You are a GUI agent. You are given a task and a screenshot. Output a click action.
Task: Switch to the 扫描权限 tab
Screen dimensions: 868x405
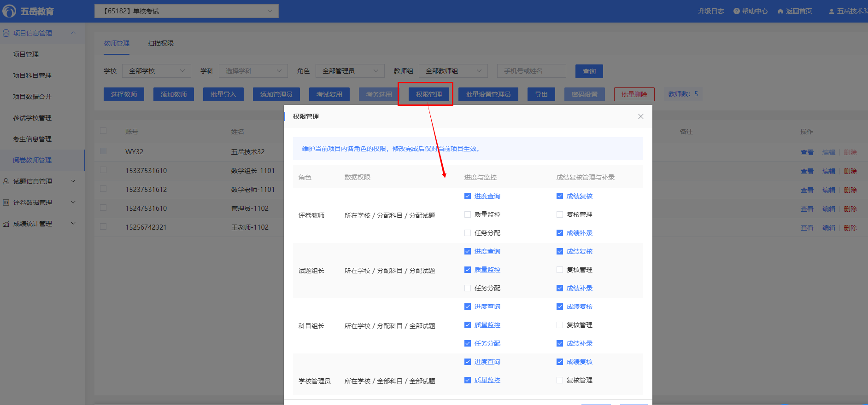160,43
